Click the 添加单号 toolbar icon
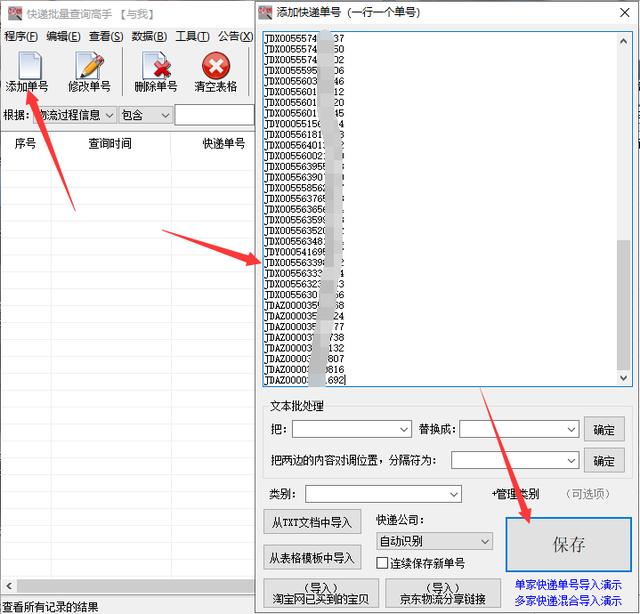This screenshot has height=614, width=640. point(29,65)
